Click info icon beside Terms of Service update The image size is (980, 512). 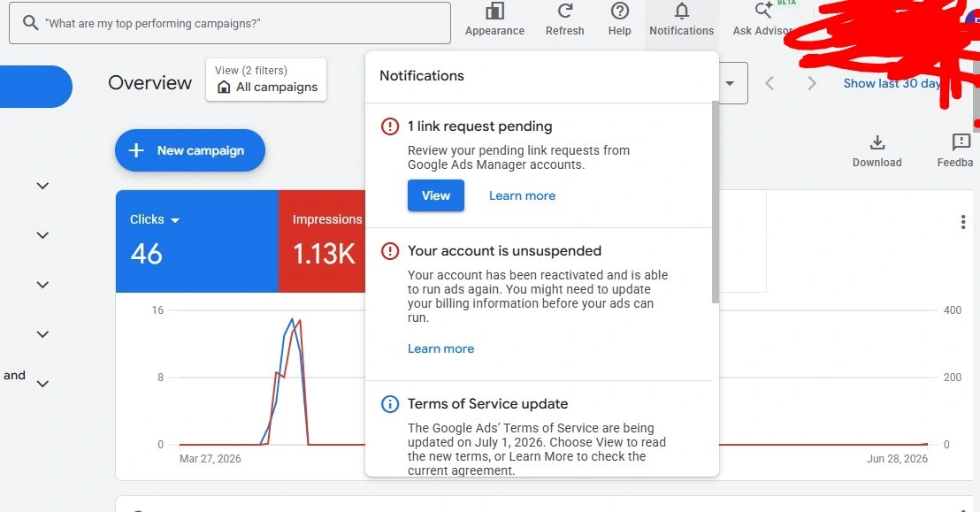point(389,404)
